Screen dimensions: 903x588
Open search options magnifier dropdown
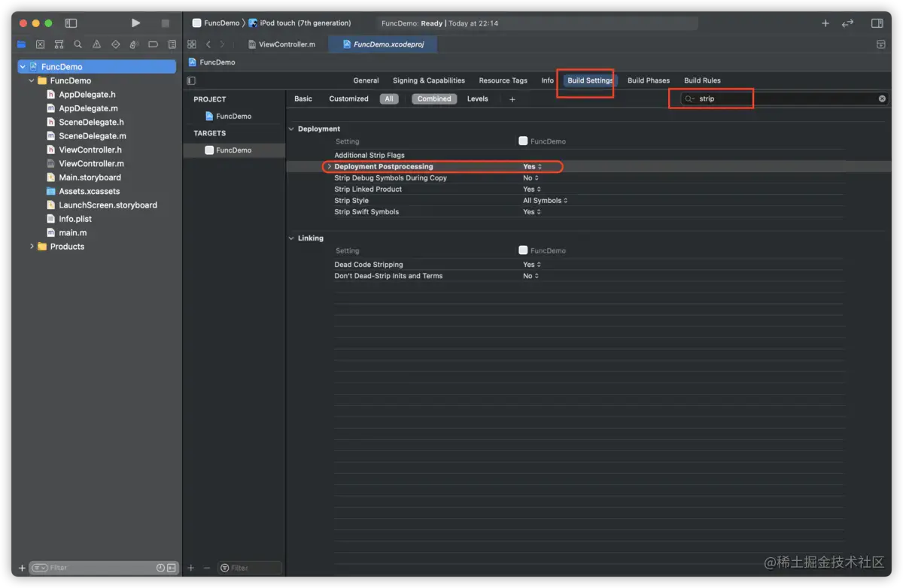coord(689,99)
